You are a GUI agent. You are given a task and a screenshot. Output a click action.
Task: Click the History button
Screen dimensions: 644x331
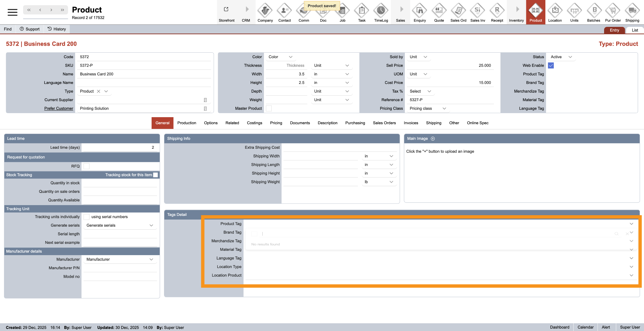(x=57, y=29)
